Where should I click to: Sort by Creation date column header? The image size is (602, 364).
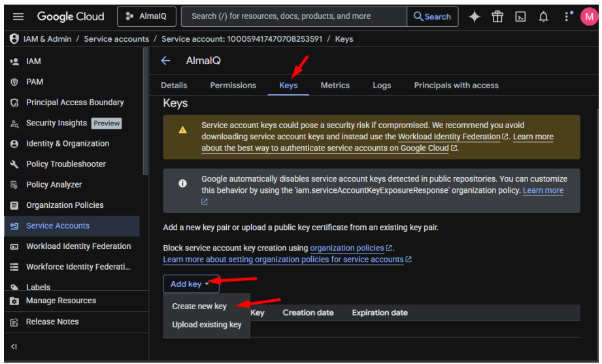point(308,312)
